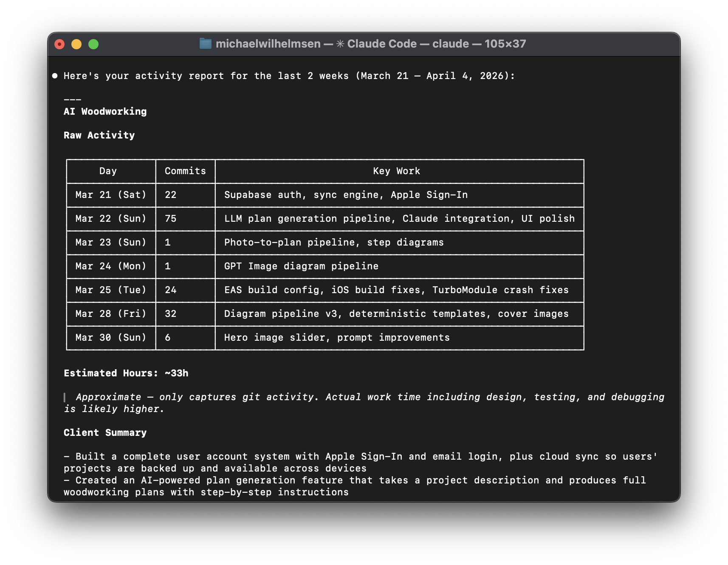This screenshot has width=728, height=565.
Task: Click the Client Summary heading
Action: tap(105, 432)
